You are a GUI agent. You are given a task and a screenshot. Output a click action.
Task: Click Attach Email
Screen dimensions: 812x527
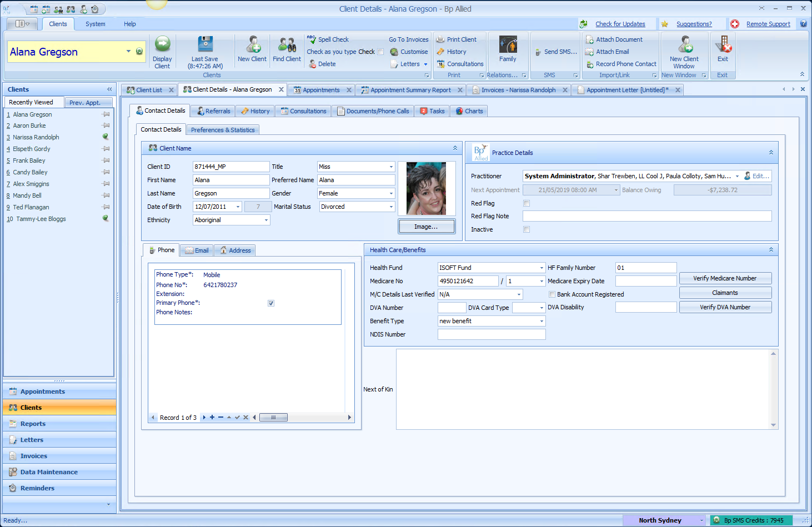coord(608,52)
